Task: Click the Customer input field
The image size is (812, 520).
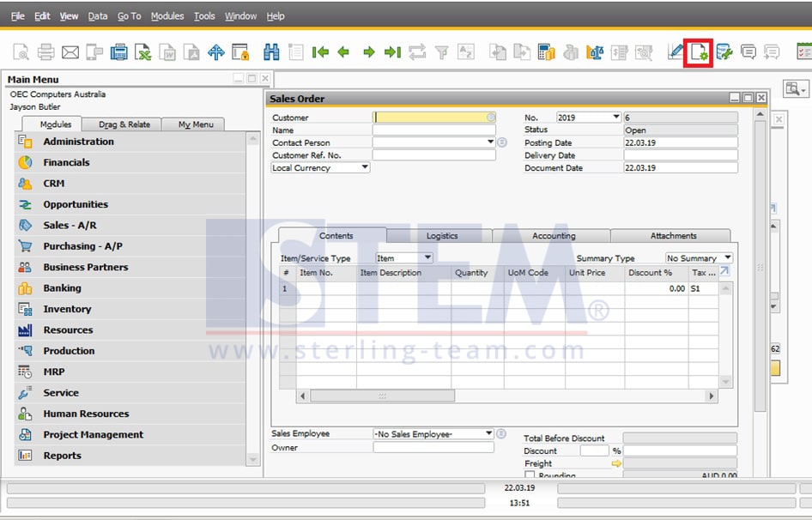Action: click(x=434, y=117)
